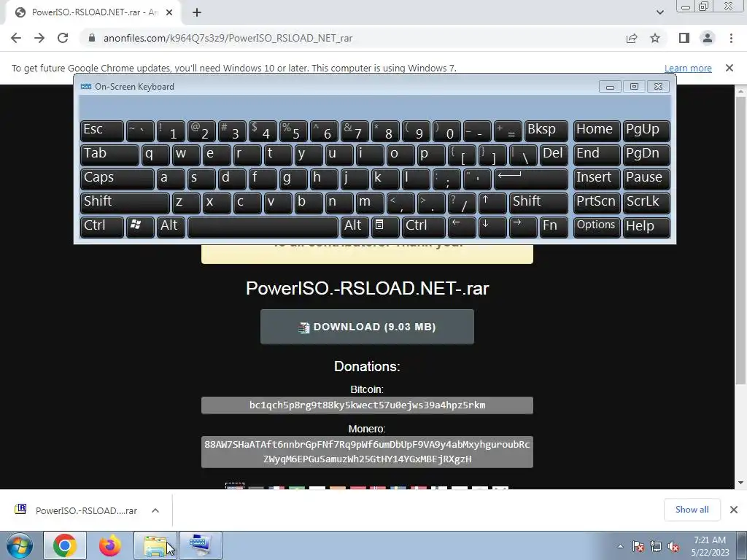The width and height of the screenshot is (747, 560).
Task: Toggle left Ctrl key on On-Screen Keyboard
Action: pyautogui.click(x=102, y=227)
